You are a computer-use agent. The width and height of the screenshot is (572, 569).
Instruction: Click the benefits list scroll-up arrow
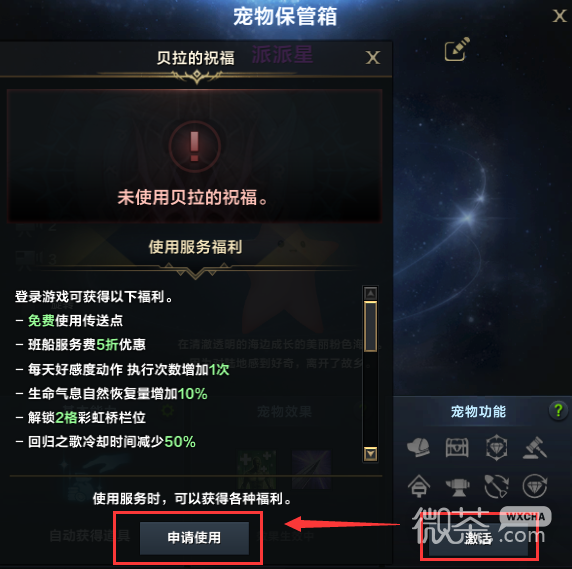click(371, 293)
